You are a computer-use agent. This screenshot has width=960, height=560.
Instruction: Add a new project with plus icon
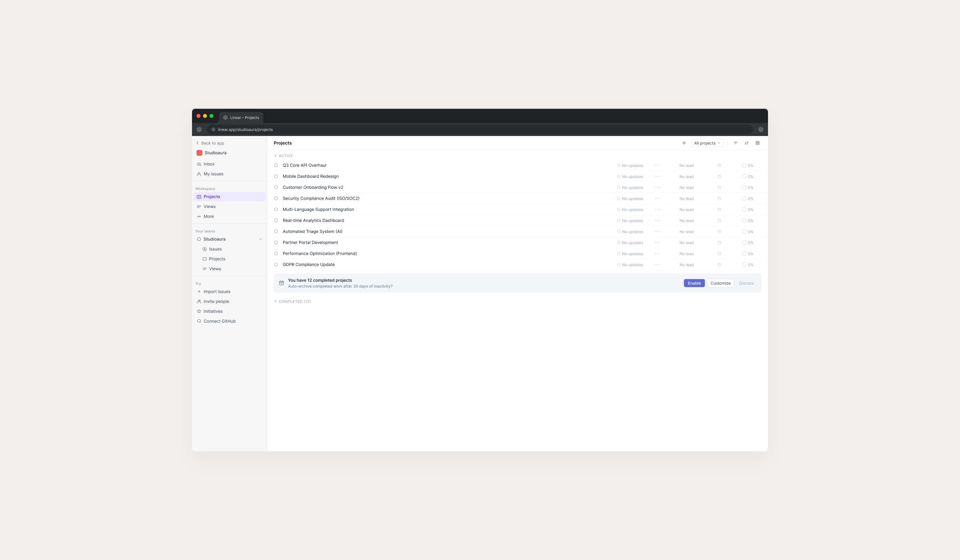[684, 143]
